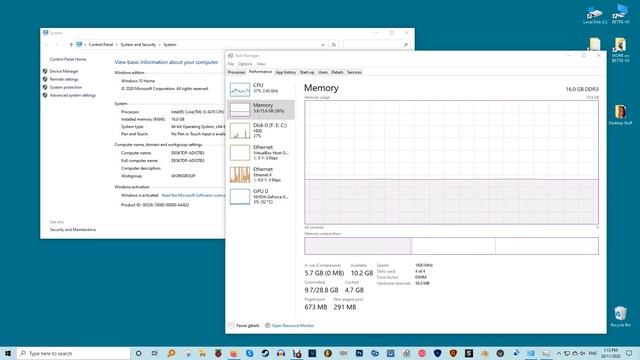Click the 10.2 GB available memory value
This screenshot has width=640, height=360.
(x=362, y=273)
